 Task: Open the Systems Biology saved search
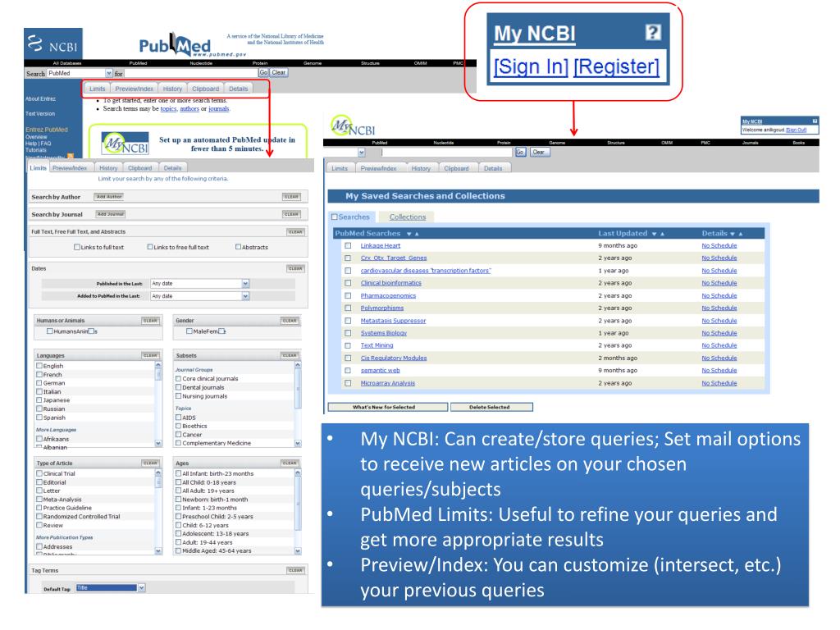pos(384,333)
